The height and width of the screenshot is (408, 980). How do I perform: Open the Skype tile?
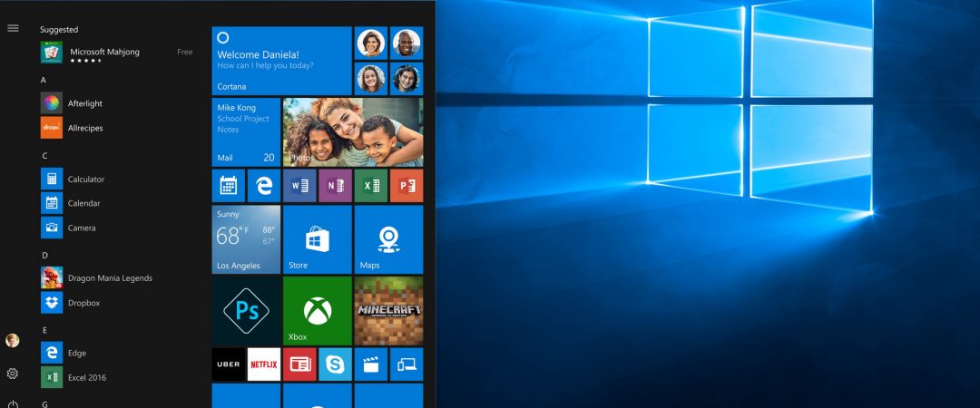(335, 364)
